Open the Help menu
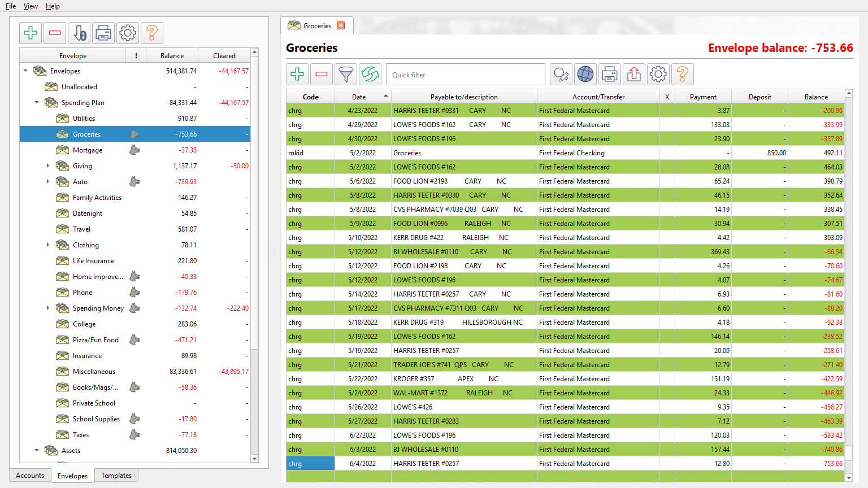Screen dimensions: 868x488 (53, 6)
